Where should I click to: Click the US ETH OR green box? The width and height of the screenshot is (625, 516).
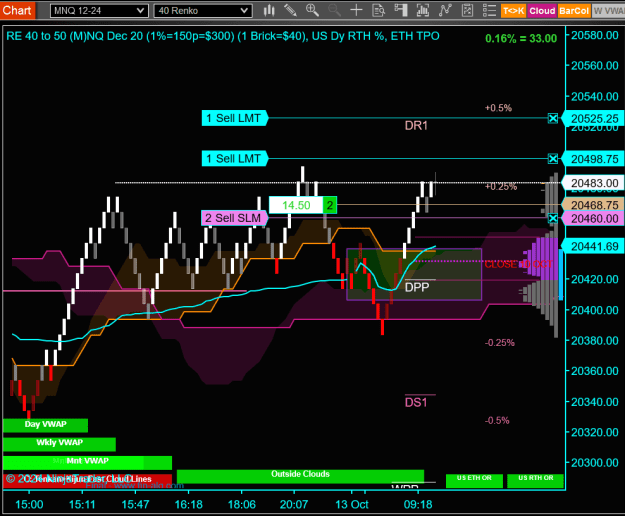point(474,480)
